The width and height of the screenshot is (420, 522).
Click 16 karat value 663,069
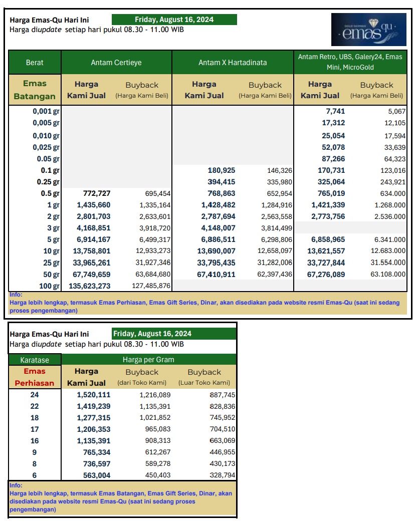223,440
